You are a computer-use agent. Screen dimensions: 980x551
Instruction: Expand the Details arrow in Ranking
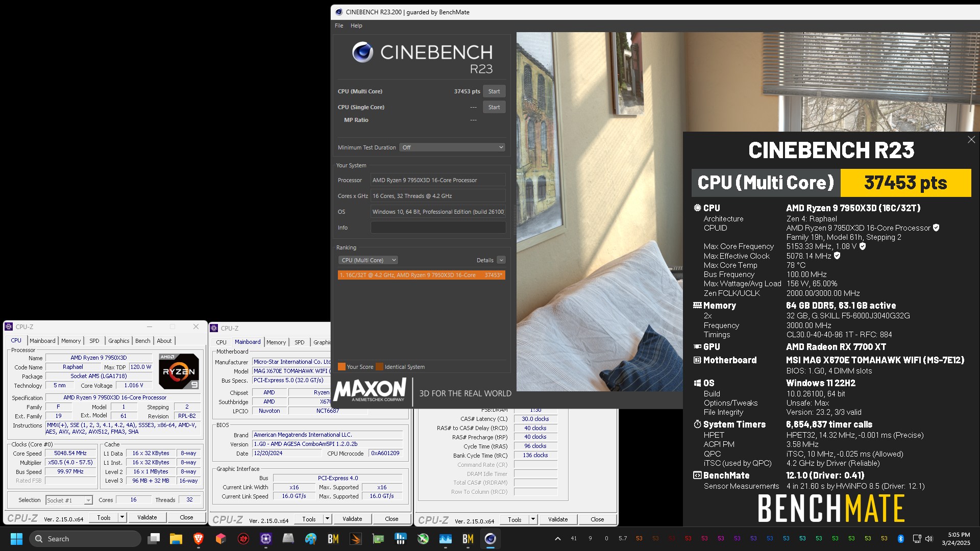tap(501, 260)
